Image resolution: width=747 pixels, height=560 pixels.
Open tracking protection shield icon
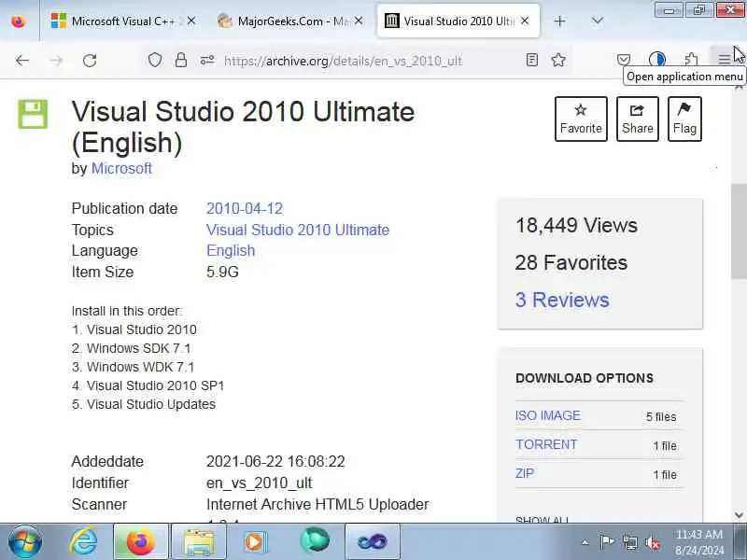[x=155, y=60]
